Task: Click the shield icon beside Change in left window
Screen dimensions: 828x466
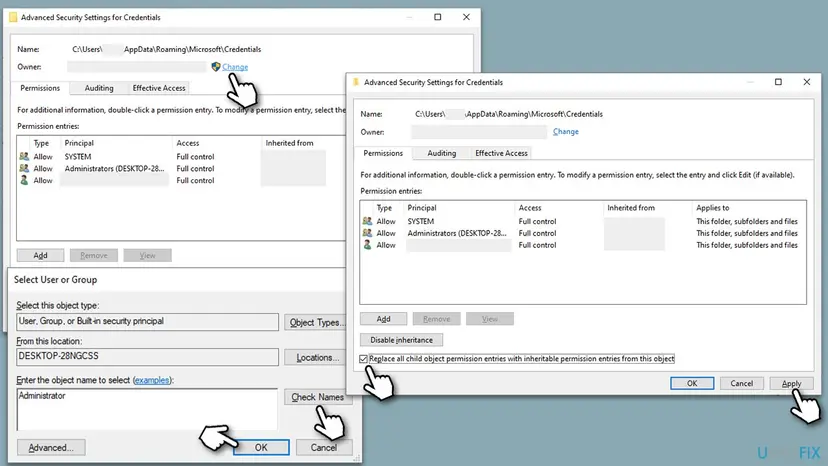Action: pos(215,67)
